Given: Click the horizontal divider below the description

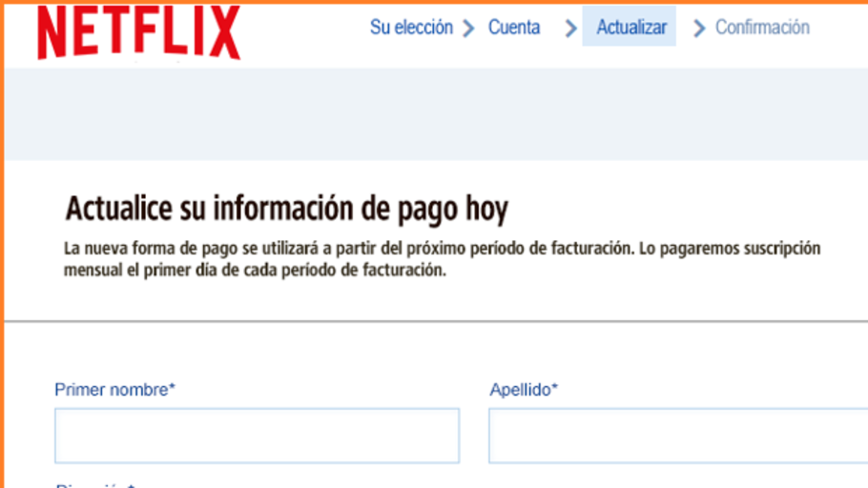Looking at the screenshot, I should coord(434,321).
